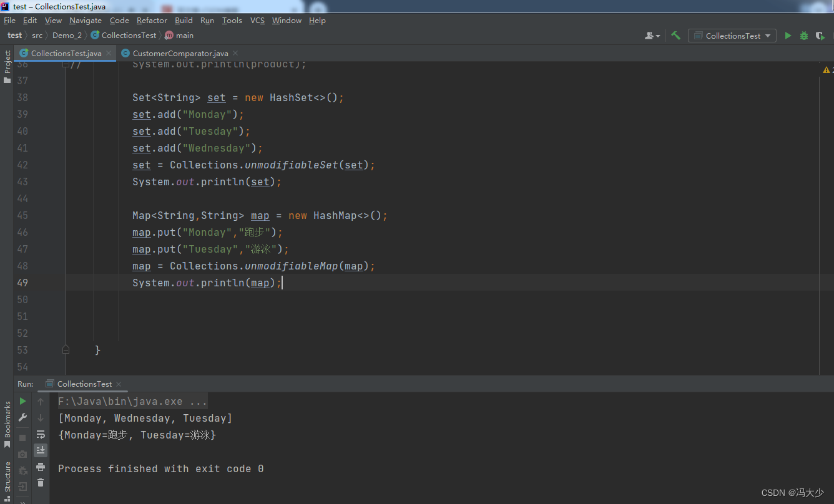Image resolution: width=834 pixels, height=504 pixels.
Task: Open the Tools menu
Action: [232, 21]
